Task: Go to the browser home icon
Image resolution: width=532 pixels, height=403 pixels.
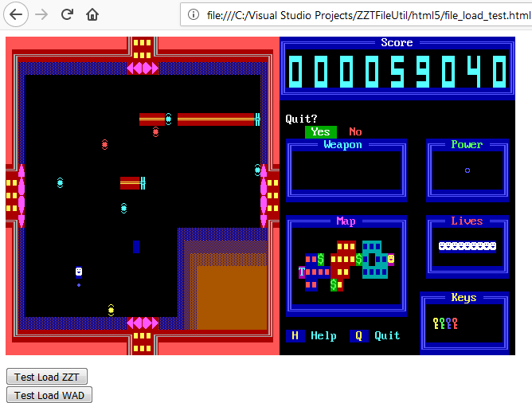Action: 92,14
